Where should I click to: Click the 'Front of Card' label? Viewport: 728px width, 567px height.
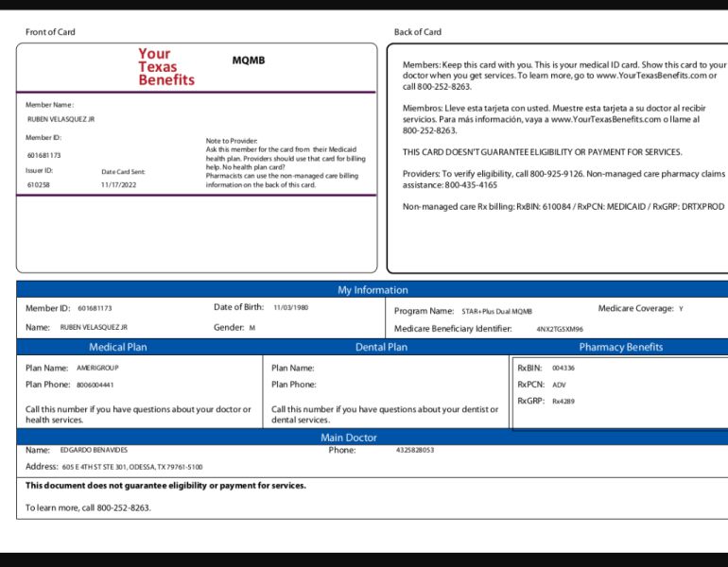(50, 32)
